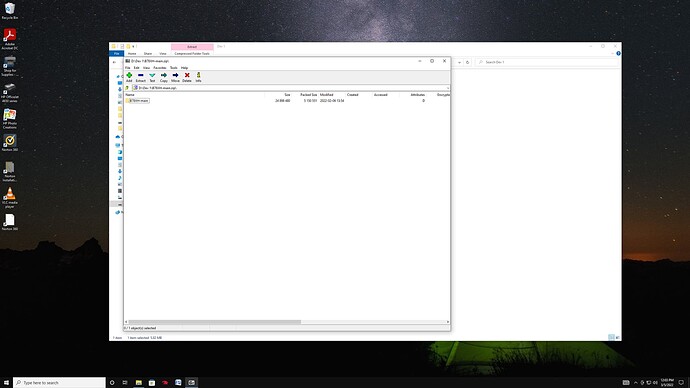The width and height of the screenshot is (690, 388).
Task: Open the Edit menu in 7-Zip
Action: click(136, 68)
